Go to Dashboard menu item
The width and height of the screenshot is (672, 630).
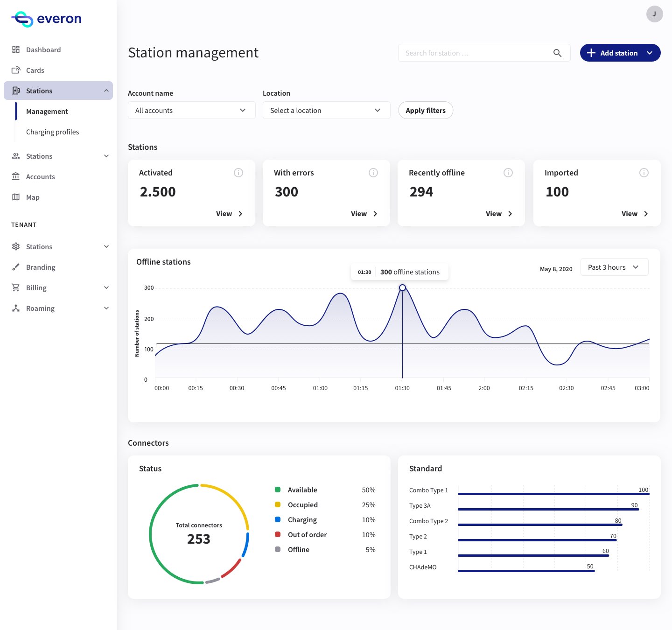click(x=43, y=49)
